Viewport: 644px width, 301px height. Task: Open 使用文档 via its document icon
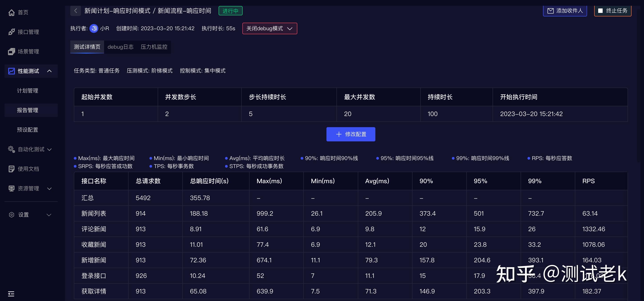[x=12, y=169]
